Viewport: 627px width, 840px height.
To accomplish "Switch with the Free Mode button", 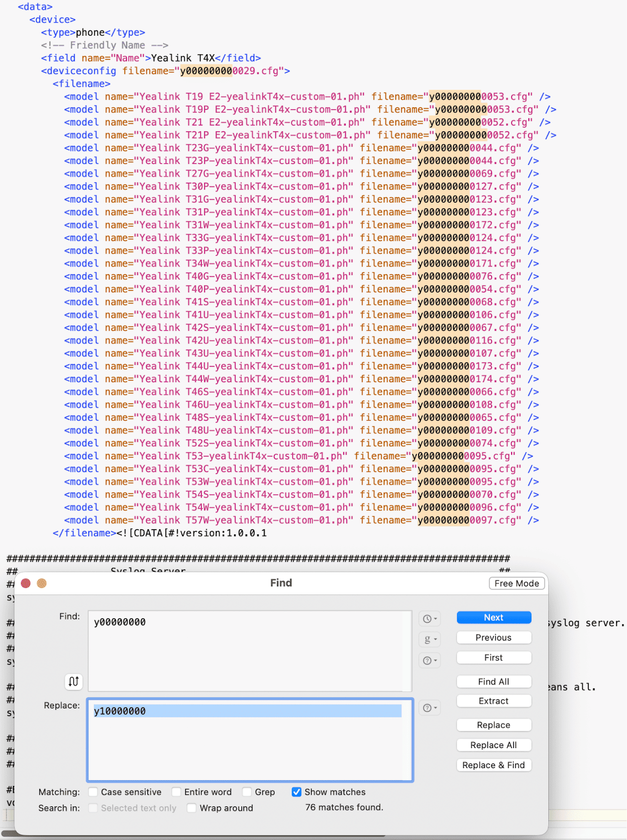I will coord(517,583).
